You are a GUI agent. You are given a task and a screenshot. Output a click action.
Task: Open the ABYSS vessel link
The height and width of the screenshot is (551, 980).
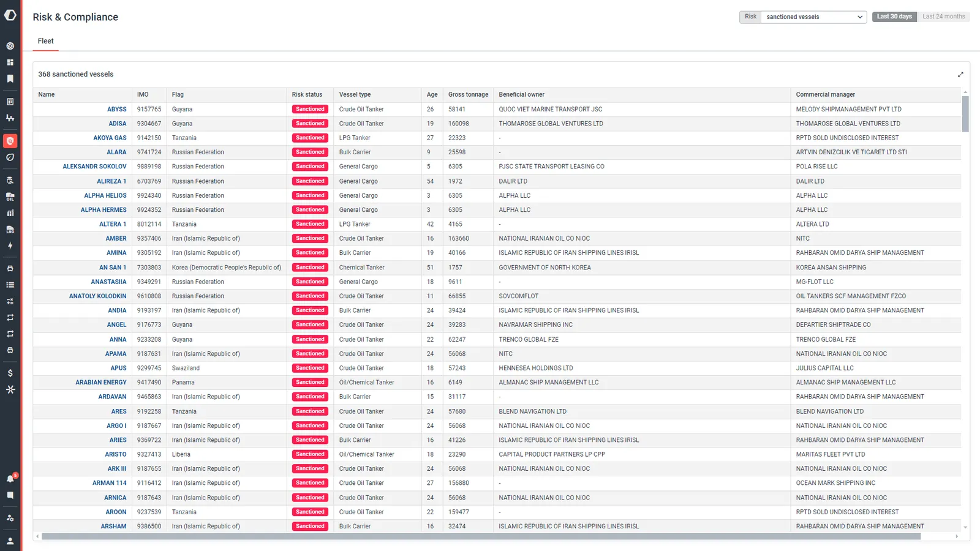coord(117,110)
